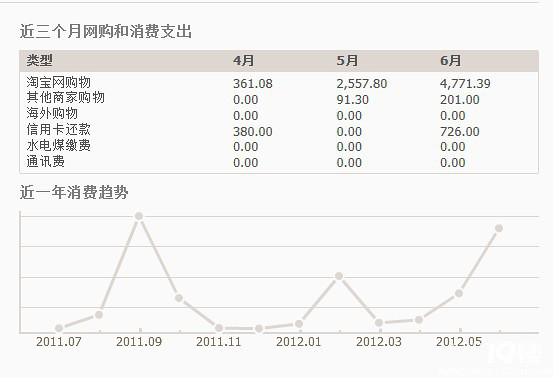Select the 淘宝网购物 row label

59,83
